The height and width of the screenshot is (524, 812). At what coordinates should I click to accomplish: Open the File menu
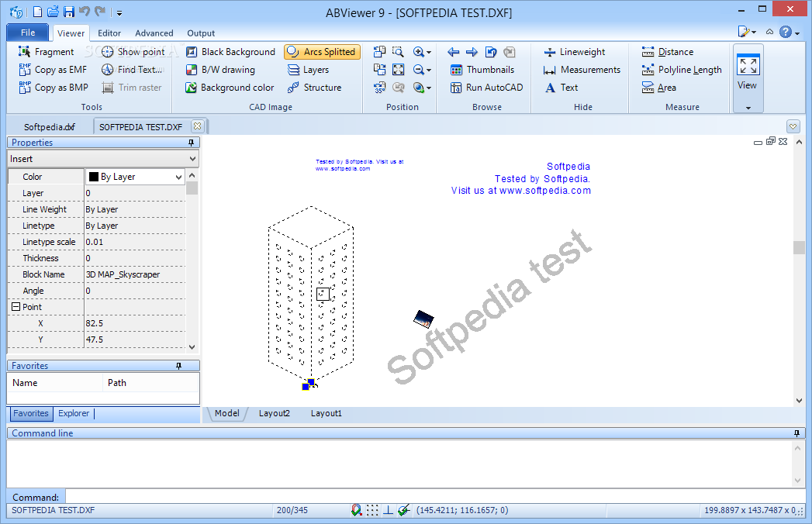coord(27,33)
